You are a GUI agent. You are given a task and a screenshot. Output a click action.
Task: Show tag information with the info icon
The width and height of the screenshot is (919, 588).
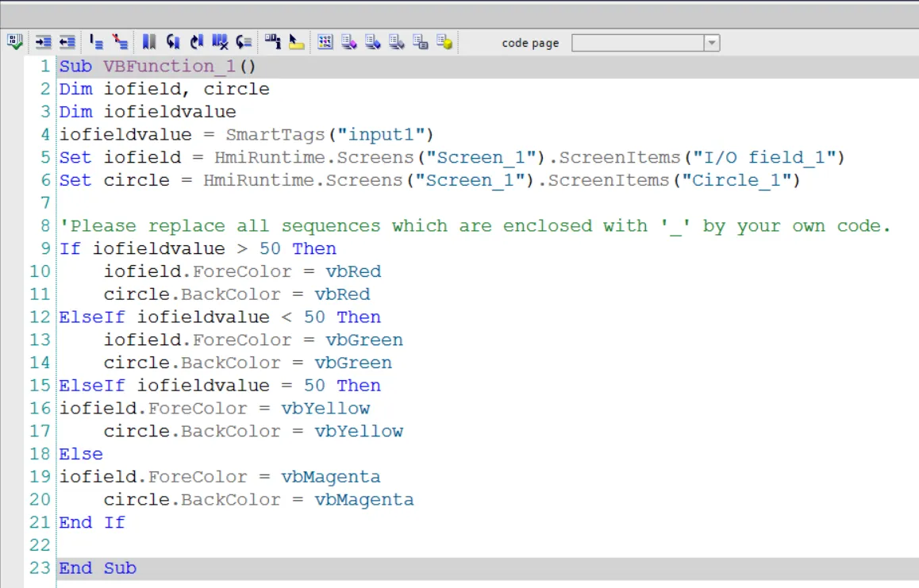coord(271,42)
